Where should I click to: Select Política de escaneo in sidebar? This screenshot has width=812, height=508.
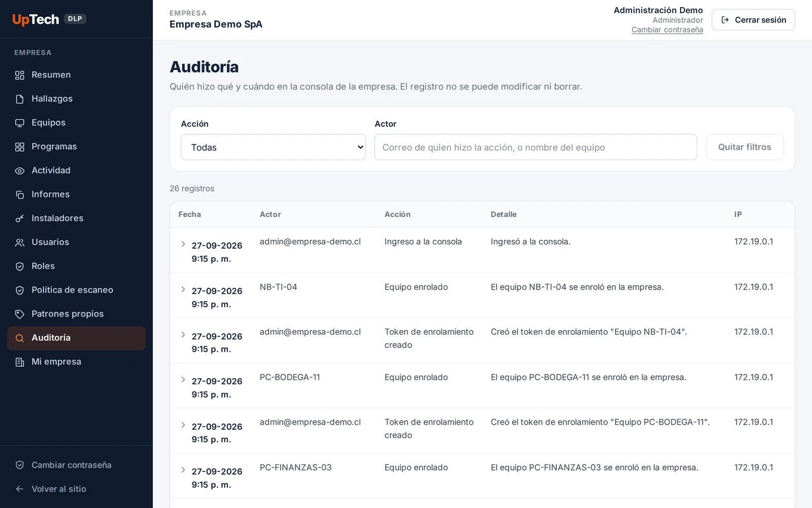76,290
